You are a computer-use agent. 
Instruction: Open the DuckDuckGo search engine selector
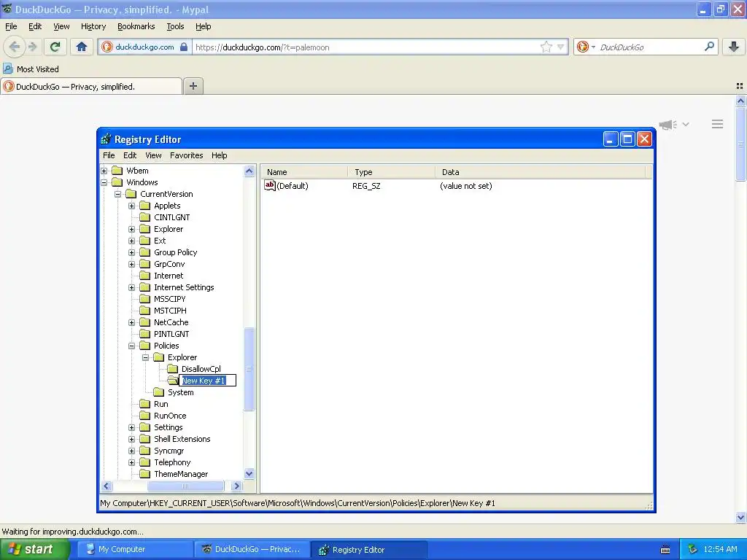(x=586, y=47)
